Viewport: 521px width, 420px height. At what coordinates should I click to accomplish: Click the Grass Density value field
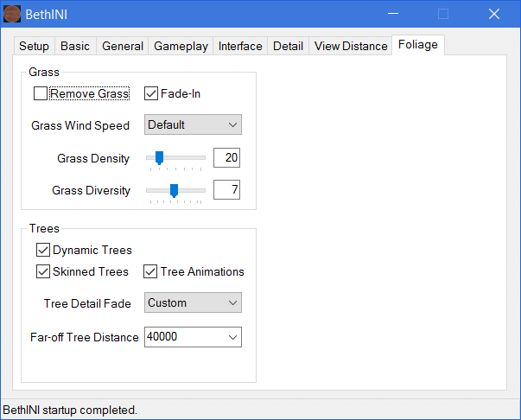coord(226,158)
